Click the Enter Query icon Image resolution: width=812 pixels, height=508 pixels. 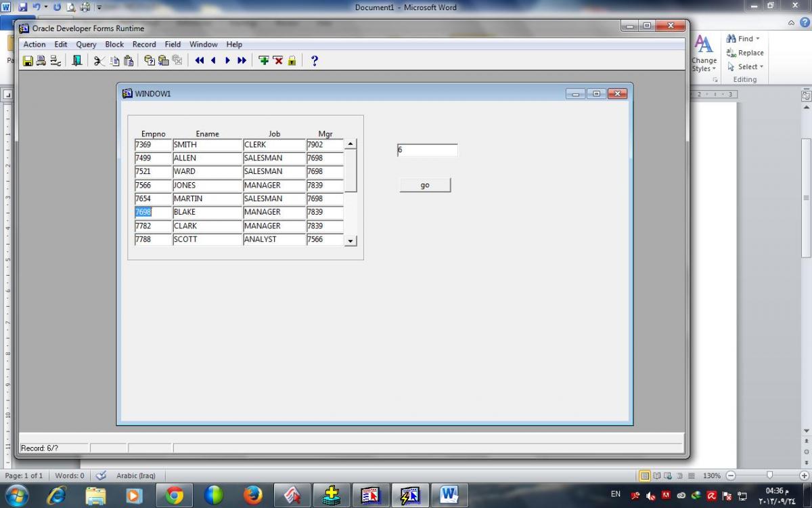click(x=150, y=60)
